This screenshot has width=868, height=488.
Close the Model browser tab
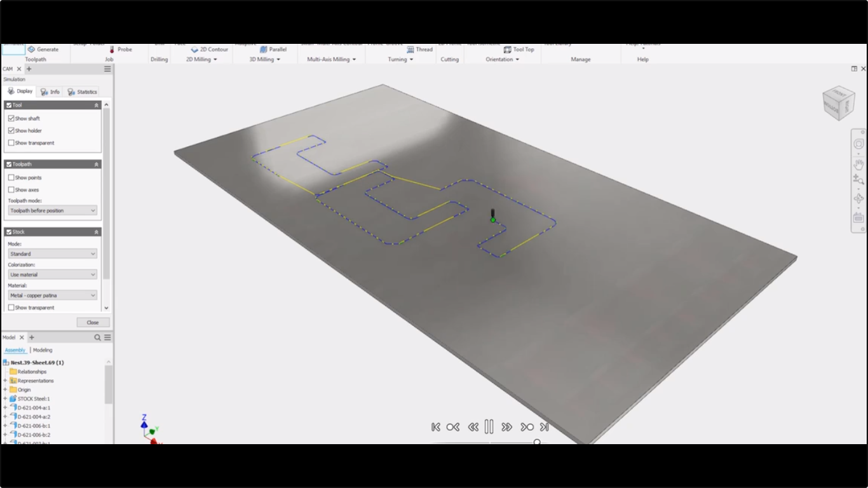click(22, 337)
